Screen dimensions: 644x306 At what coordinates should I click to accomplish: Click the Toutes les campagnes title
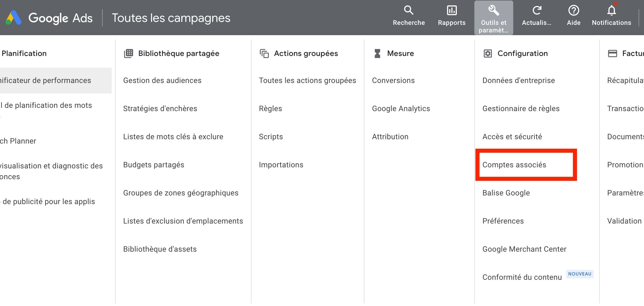pos(171,18)
